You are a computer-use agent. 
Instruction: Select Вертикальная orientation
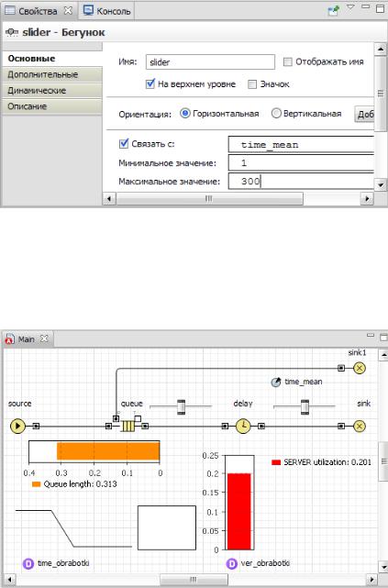coord(276,113)
